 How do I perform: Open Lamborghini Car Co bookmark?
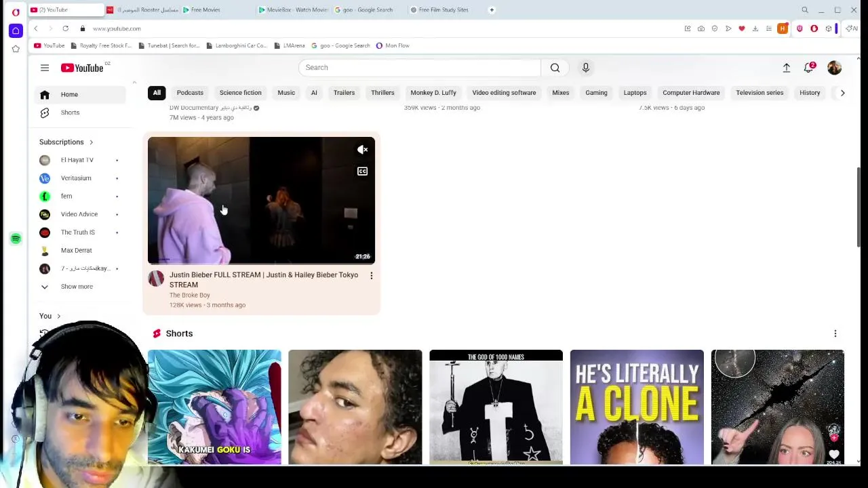click(237, 45)
